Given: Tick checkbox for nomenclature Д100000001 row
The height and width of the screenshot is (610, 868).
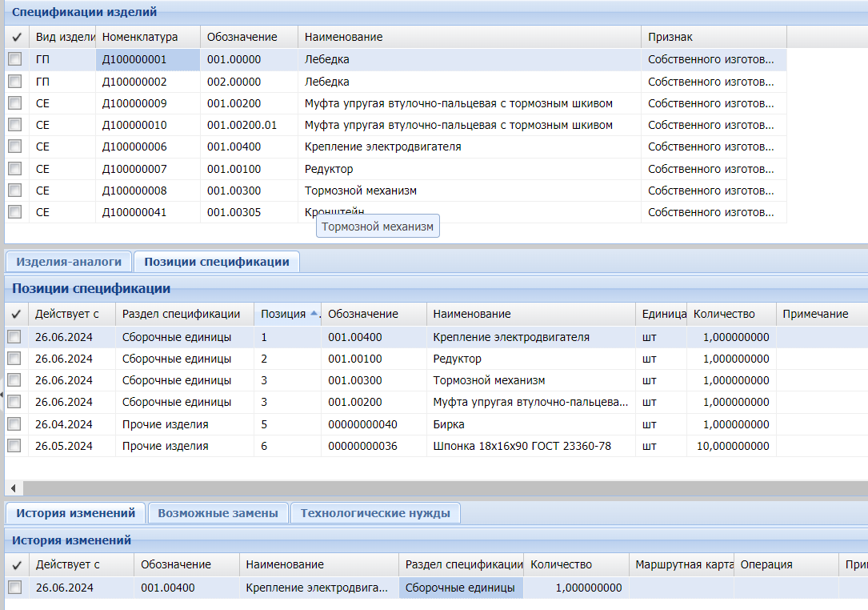Looking at the screenshot, I should [15, 59].
